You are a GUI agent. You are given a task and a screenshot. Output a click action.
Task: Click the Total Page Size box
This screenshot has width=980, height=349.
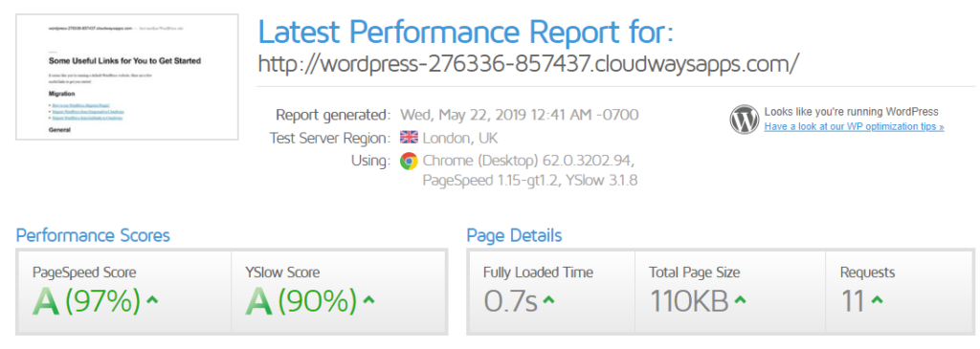(730, 293)
